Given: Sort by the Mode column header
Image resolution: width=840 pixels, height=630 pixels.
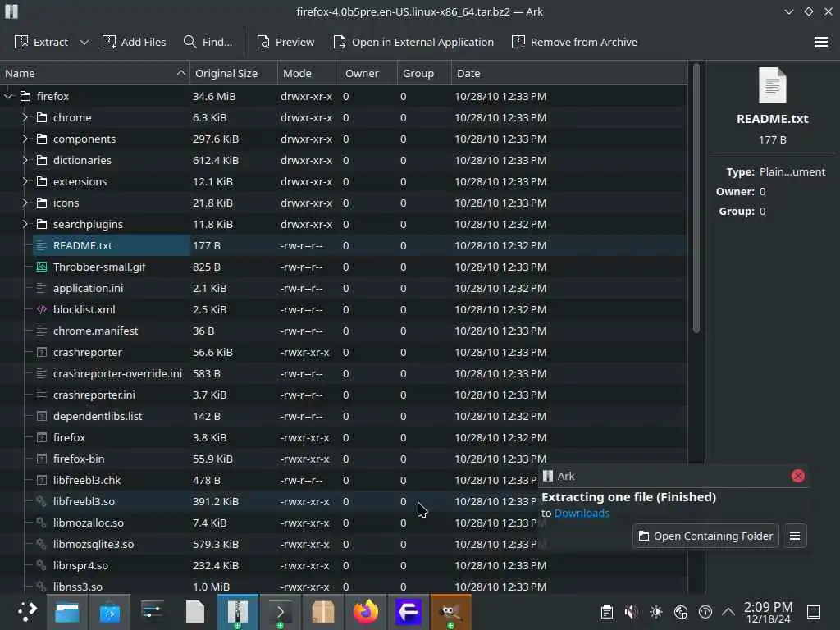Looking at the screenshot, I should point(308,73).
